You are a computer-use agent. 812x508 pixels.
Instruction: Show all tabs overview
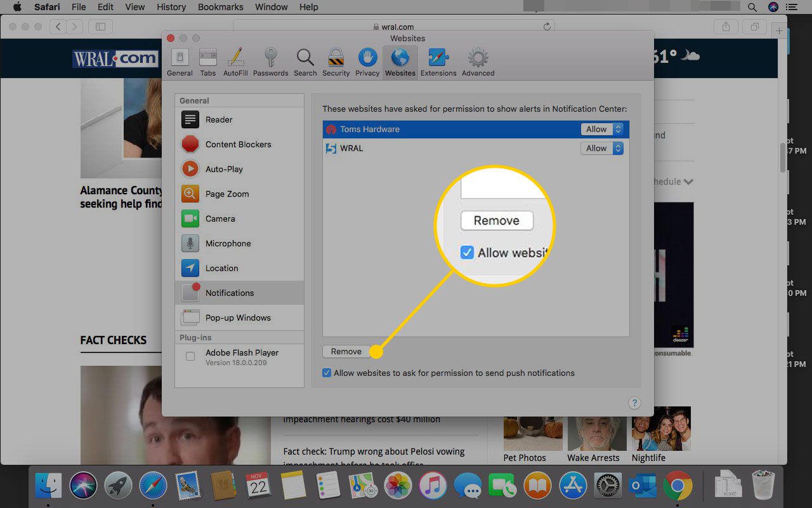755,27
